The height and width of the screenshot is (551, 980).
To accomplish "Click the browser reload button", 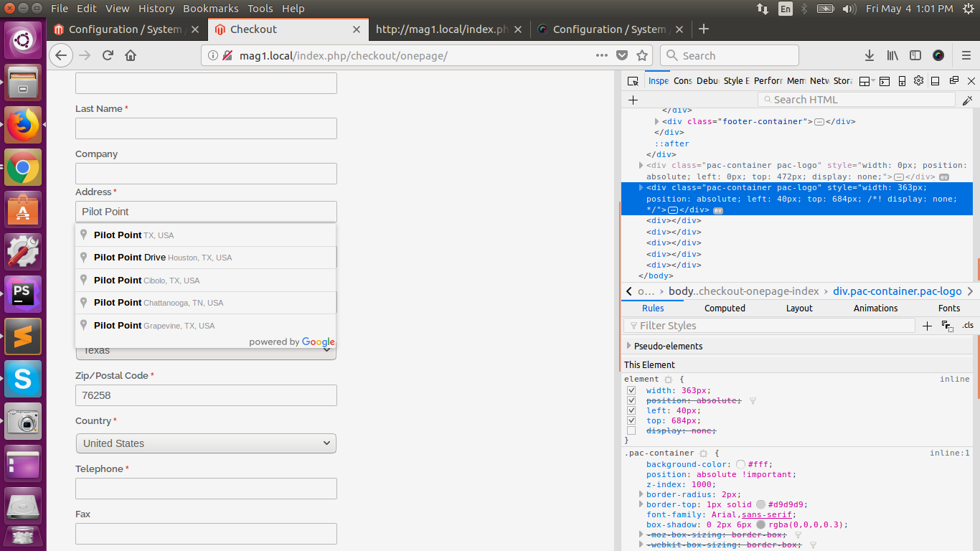I will pos(108,55).
